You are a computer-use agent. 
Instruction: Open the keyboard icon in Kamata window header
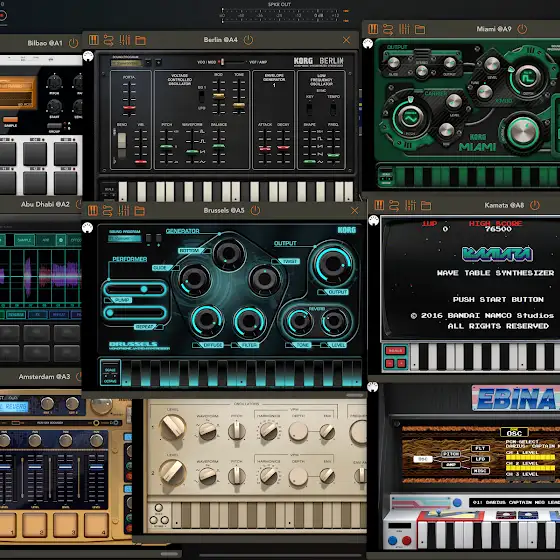(379, 205)
